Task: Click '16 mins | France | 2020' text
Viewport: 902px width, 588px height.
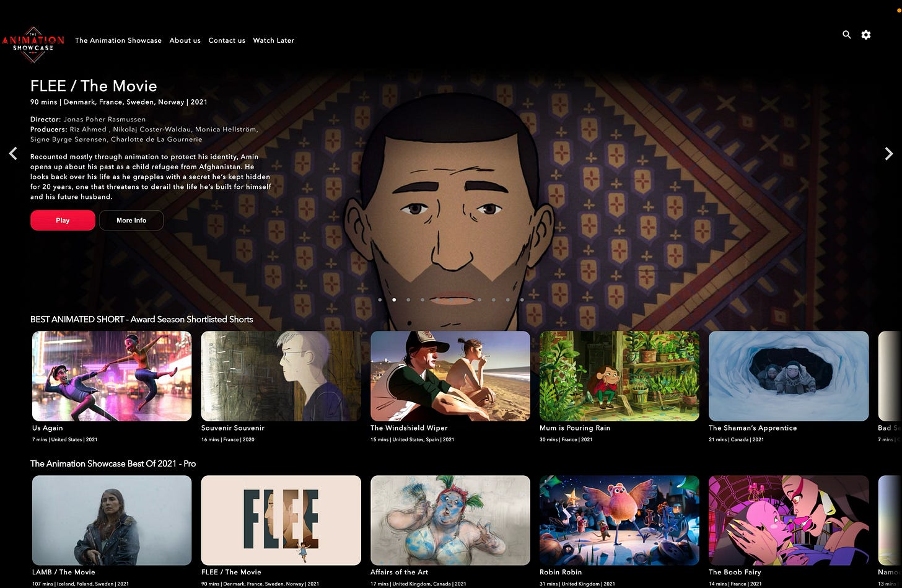Action: 228,440
